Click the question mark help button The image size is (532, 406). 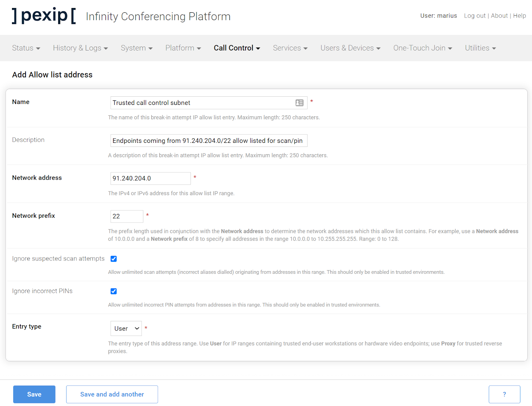504,394
